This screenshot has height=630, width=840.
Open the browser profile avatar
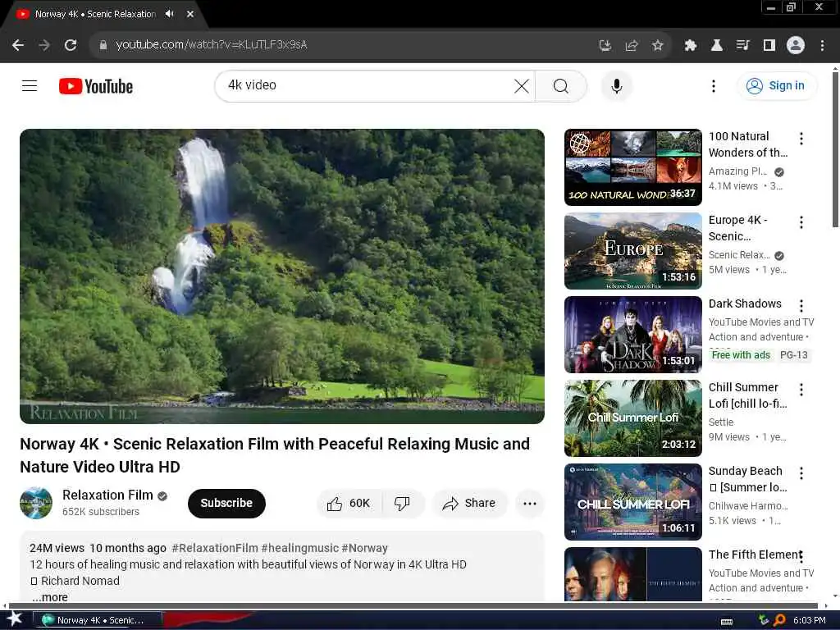click(795, 45)
